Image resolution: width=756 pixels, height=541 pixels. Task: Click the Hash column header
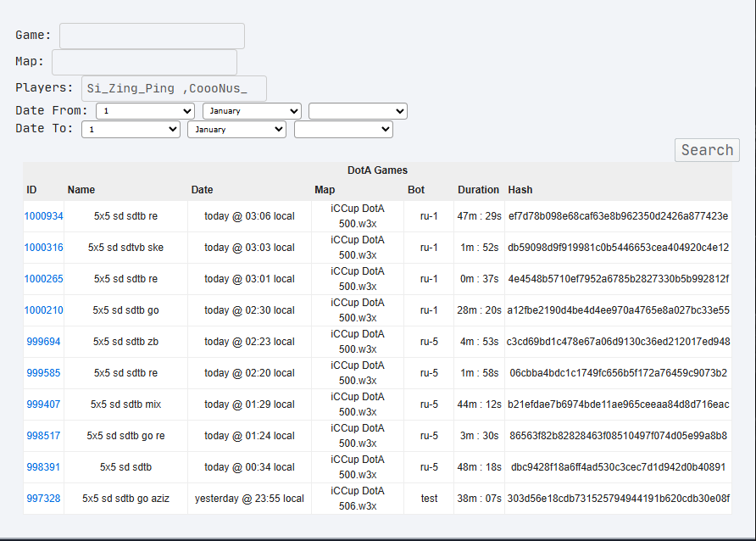coord(520,189)
